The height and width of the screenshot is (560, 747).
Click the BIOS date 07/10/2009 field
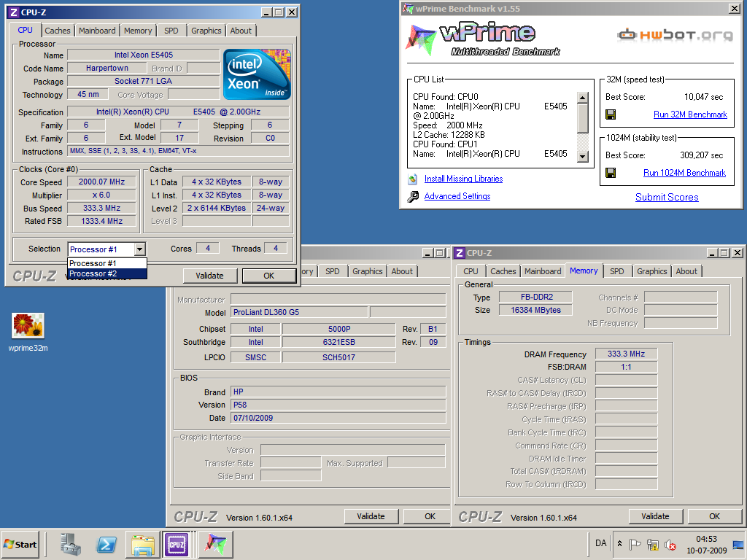point(338,418)
